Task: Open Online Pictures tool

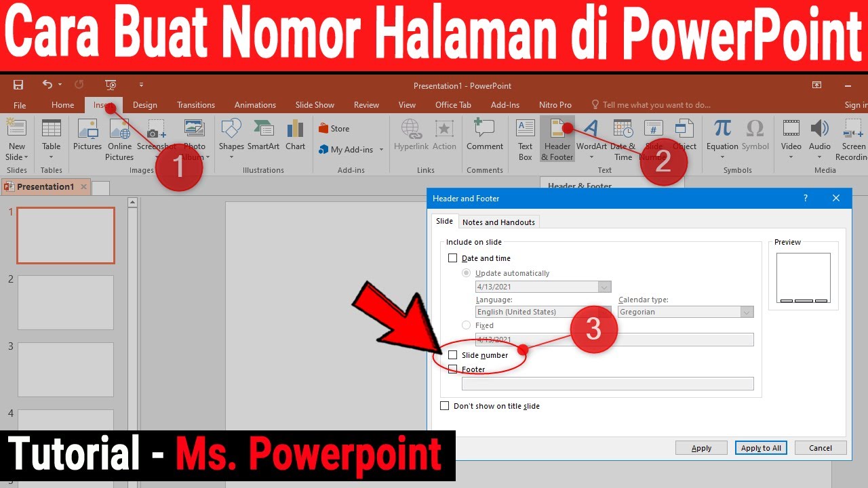Action: coord(119,140)
